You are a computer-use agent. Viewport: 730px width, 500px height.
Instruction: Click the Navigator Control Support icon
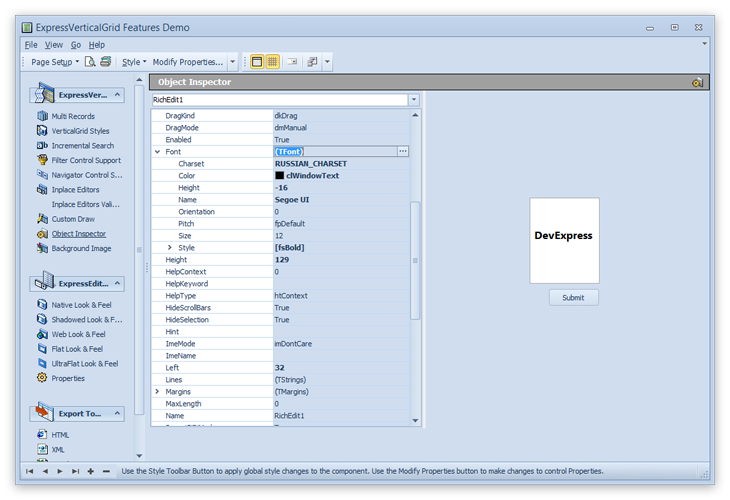tap(42, 175)
